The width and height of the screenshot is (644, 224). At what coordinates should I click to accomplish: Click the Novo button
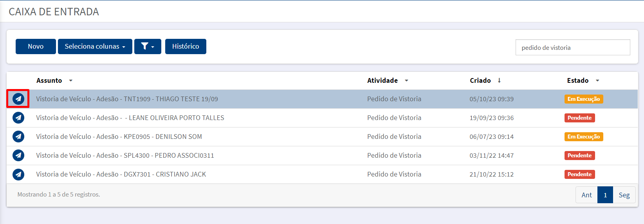36,46
